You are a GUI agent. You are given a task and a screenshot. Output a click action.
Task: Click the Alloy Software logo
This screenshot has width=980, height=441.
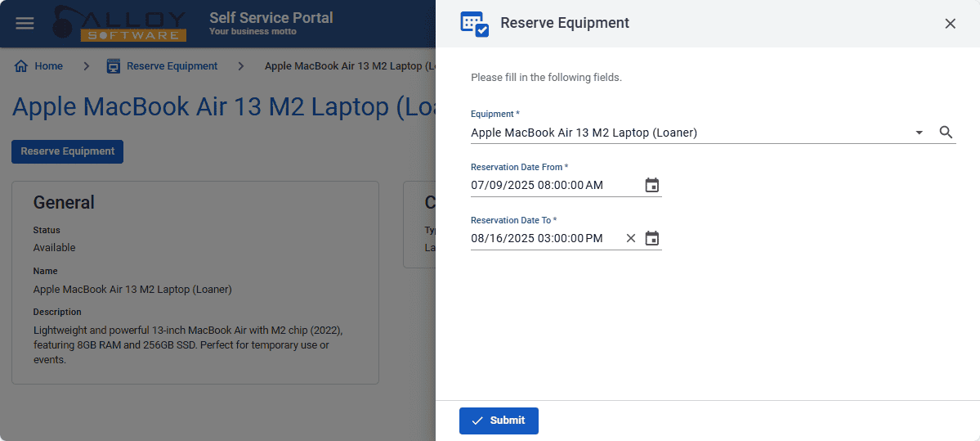[x=119, y=24]
